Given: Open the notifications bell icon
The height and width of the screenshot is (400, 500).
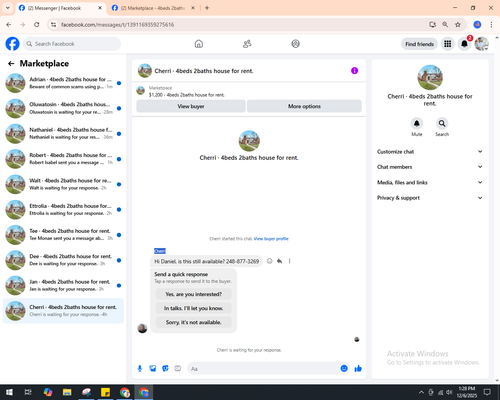Looking at the screenshot, I should pyautogui.click(x=464, y=44).
